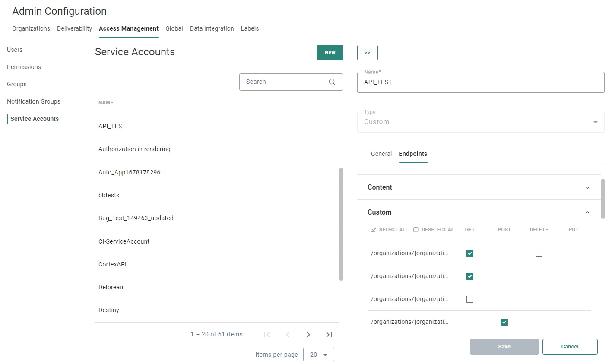Click into the Name input field
Image resolution: width=609 pixels, height=364 pixels.
480,82
